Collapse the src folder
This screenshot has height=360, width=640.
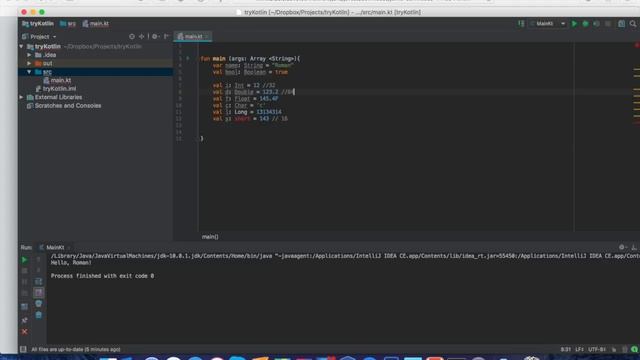coord(29,72)
